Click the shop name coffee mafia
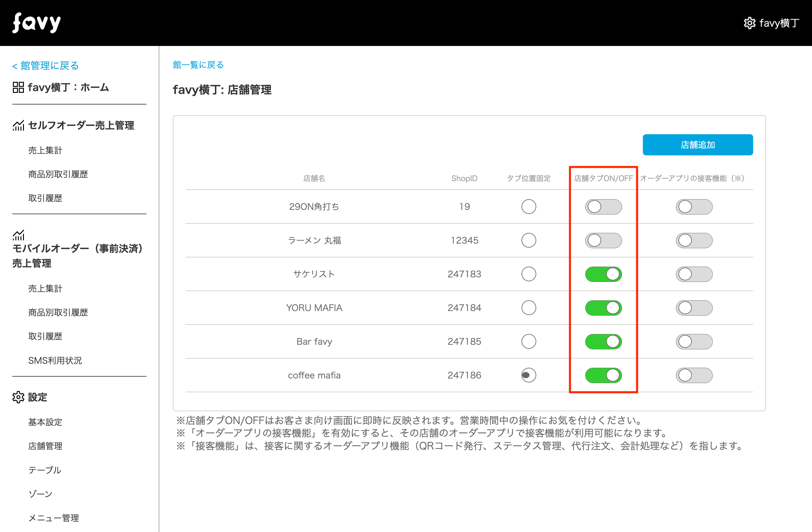Image resolution: width=812 pixels, height=532 pixels. tap(314, 375)
